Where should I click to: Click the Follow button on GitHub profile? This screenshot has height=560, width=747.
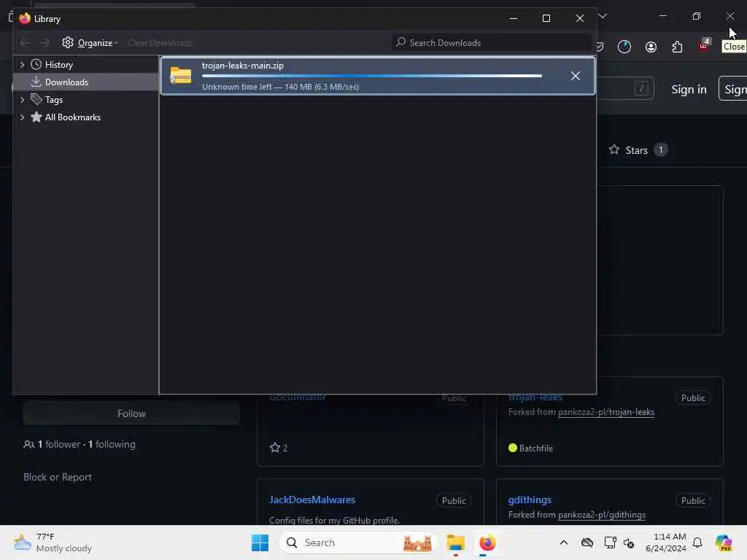point(131,413)
